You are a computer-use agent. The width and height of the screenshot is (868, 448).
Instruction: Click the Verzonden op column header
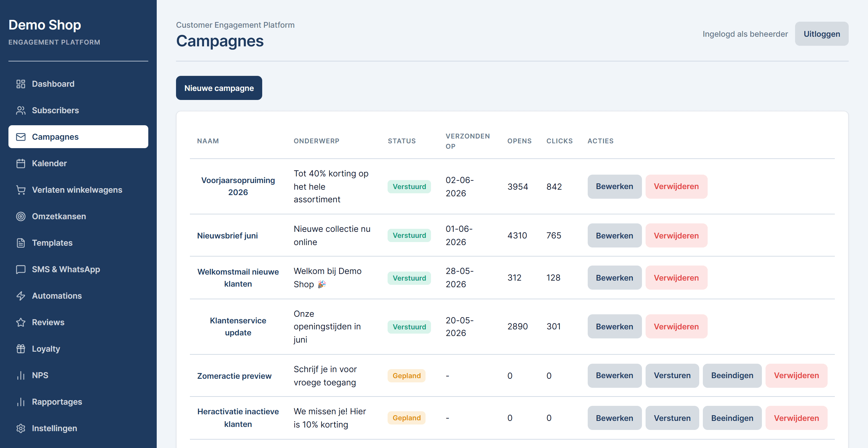click(468, 141)
